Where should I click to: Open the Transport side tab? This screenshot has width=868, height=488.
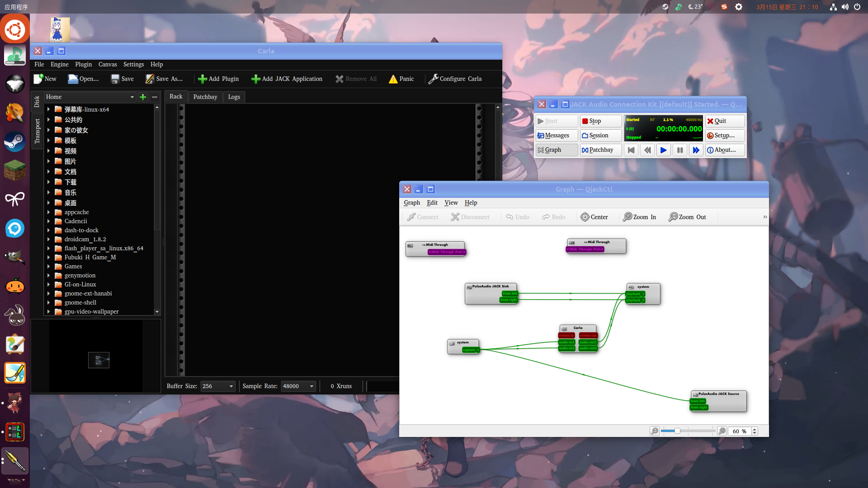[37, 131]
